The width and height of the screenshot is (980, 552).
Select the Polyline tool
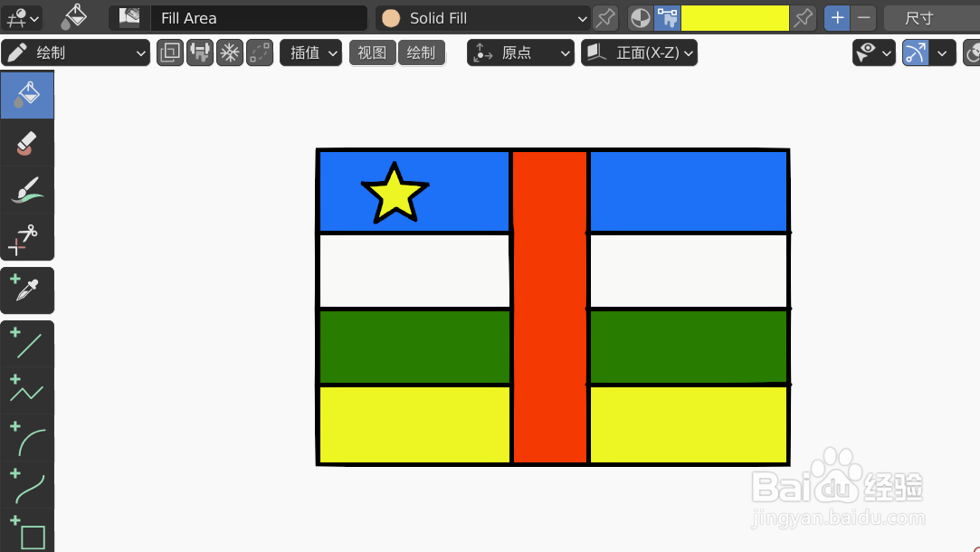click(x=27, y=391)
